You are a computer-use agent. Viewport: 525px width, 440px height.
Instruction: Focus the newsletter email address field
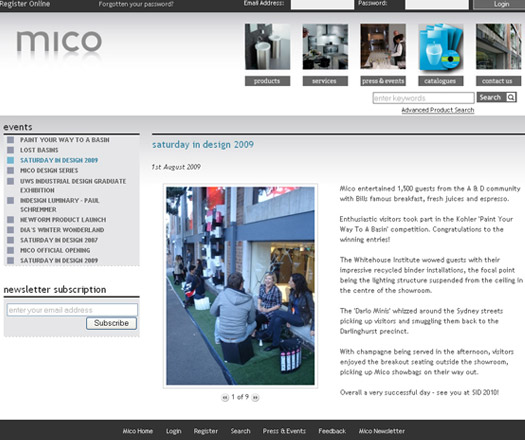click(x=72, y=310)
